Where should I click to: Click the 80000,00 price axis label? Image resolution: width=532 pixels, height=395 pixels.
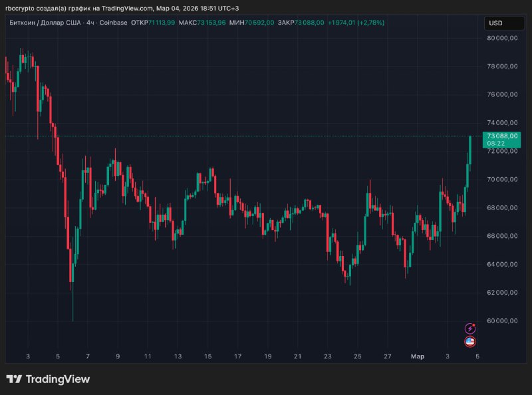502,38
